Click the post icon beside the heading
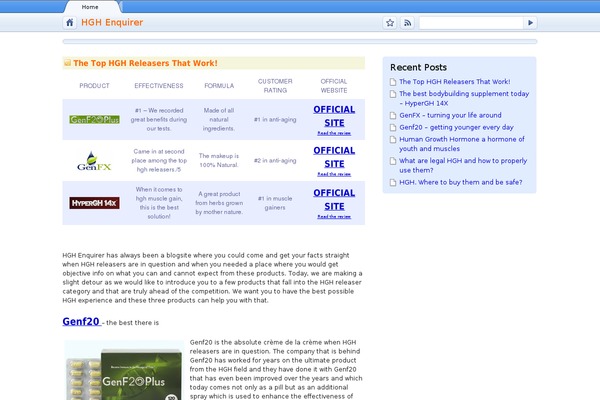The width and height of the screenshot is (600, 400). coord(67,63)
